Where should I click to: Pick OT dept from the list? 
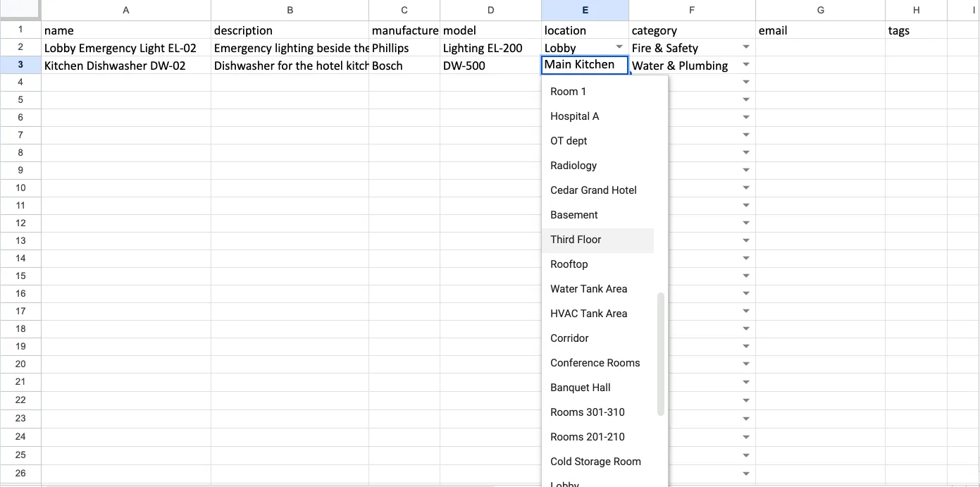(598, 141)
